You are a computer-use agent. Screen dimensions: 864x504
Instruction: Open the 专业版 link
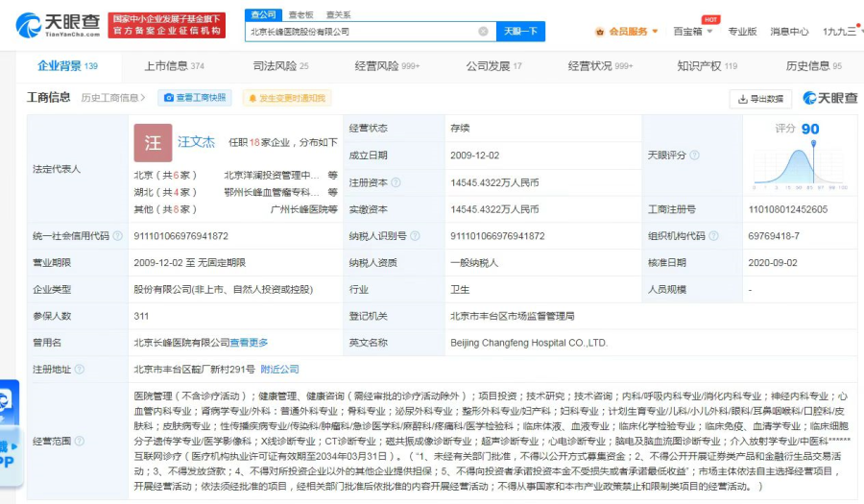coord(742,32)
